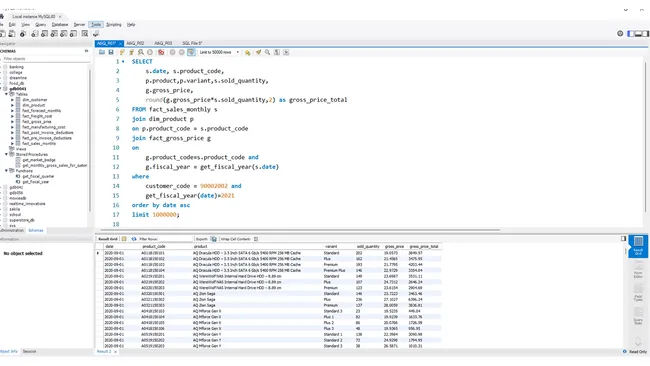Open a SQL script file in the editor

point(102,52)
